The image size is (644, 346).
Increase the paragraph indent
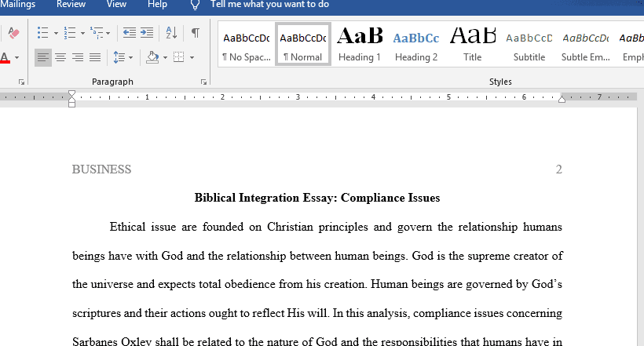(147, 32)
